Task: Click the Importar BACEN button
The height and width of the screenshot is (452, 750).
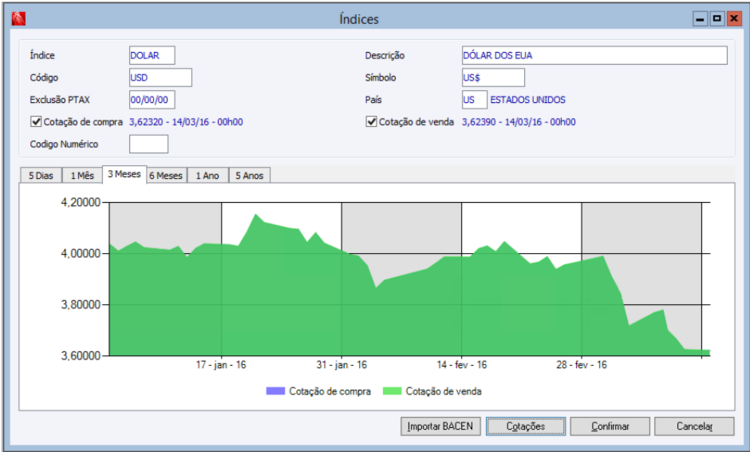Action: point(440,426)
